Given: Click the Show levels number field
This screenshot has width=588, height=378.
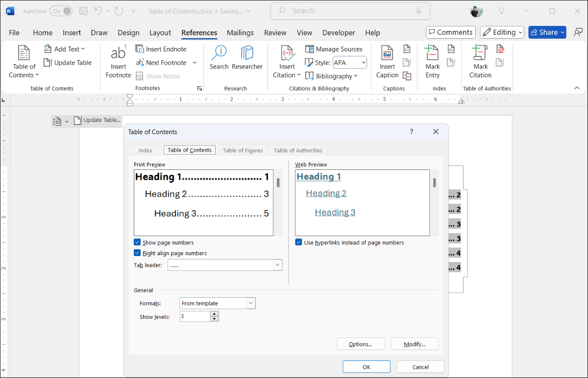Looking at the screenshot, I should click(195, 316).
